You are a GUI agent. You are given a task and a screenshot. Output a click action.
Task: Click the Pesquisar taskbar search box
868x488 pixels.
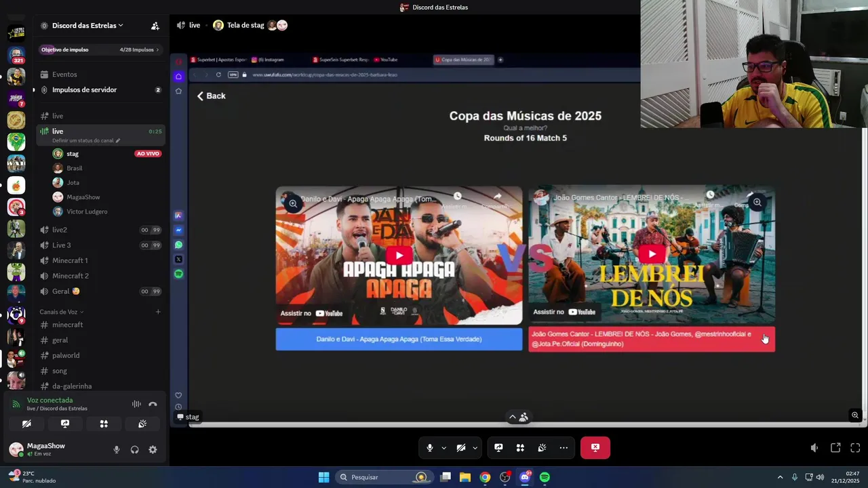pos(384,477)
